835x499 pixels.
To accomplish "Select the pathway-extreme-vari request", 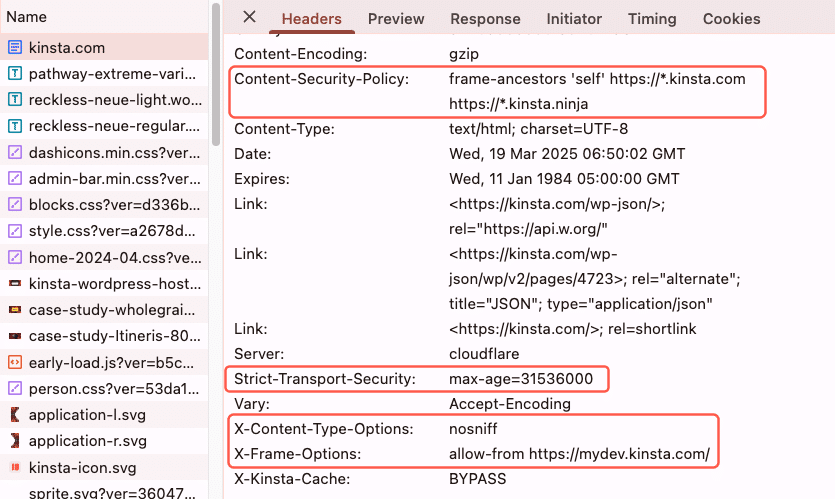I will 104,73.
